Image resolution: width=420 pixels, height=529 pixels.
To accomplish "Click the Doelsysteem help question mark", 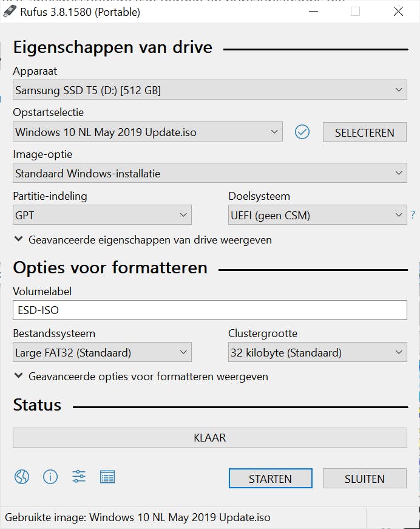I will click(x=413, y=214).
